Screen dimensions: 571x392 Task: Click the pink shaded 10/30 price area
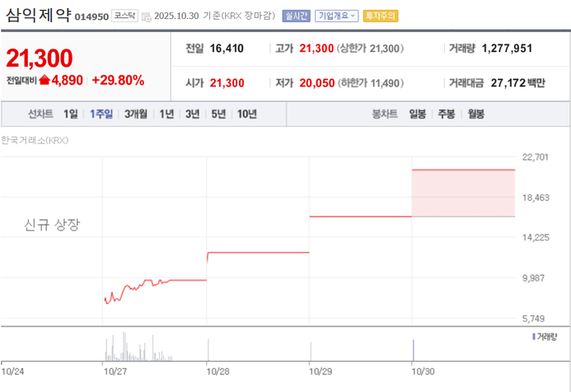click(x=462, y=193)
